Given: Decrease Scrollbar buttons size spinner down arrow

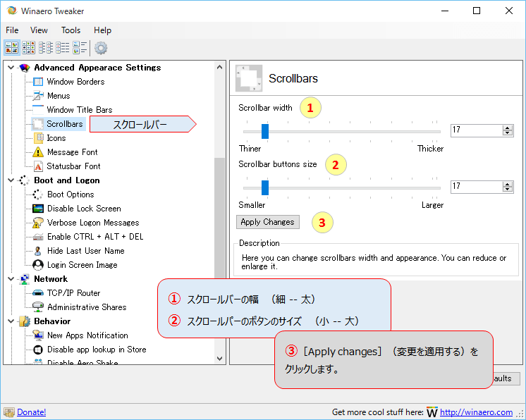Looking at the screenshot, I should click(x=508, y=189).
